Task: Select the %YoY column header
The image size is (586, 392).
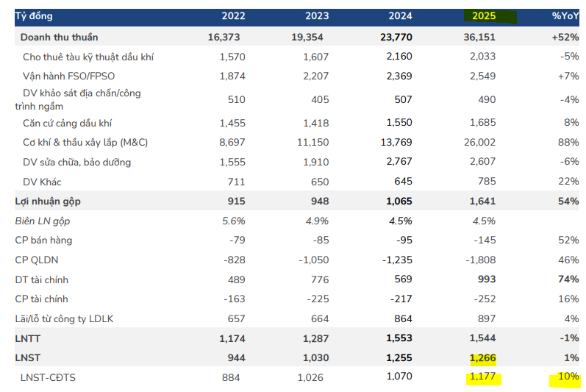Action: click(565, 16)
